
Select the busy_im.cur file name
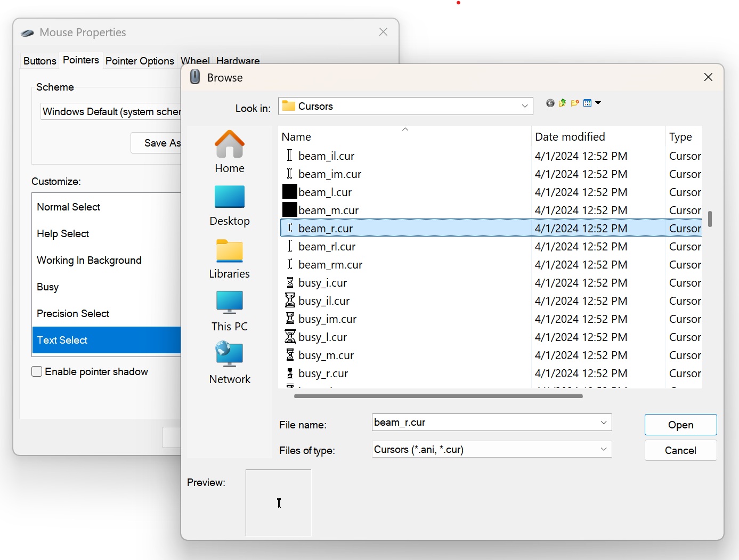327,319
